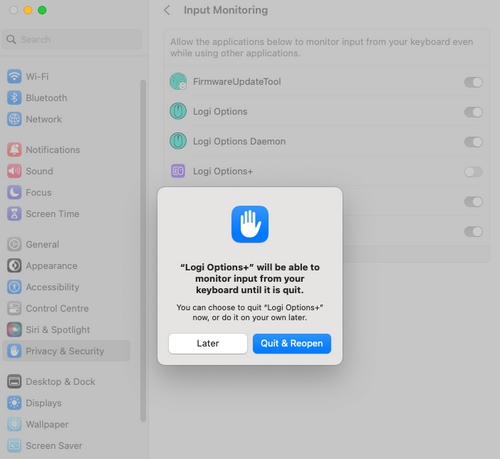Click the sidebar scrollbar
500x459 pixels.
coord(143,251)
